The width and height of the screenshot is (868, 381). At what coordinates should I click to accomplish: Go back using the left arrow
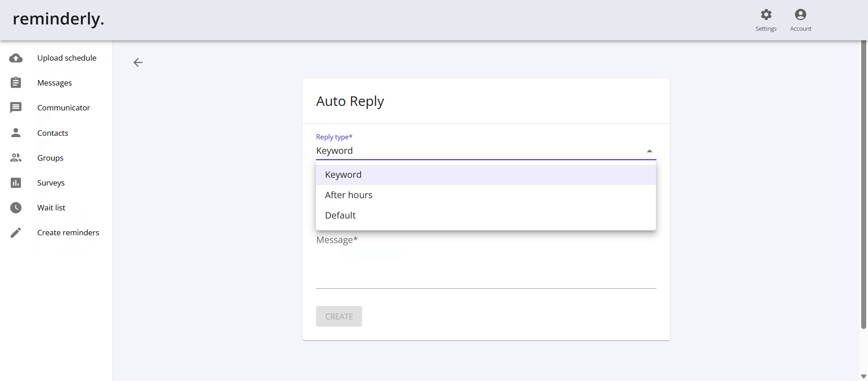point(138,62)
